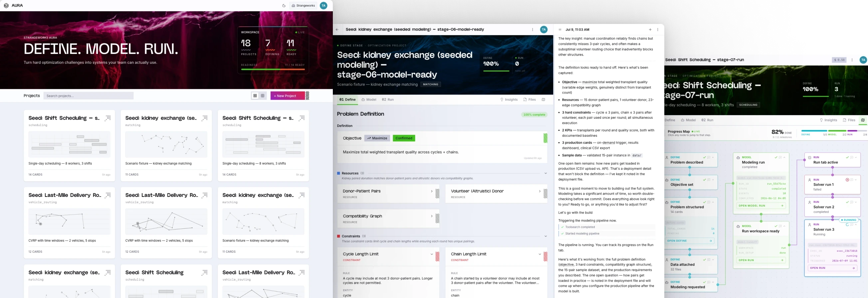Open Insights in kidney exchange project

pos(509,100)
